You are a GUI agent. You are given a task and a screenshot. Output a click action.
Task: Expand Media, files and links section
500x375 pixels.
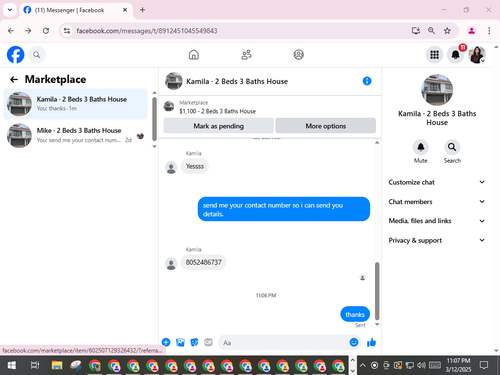437,221
